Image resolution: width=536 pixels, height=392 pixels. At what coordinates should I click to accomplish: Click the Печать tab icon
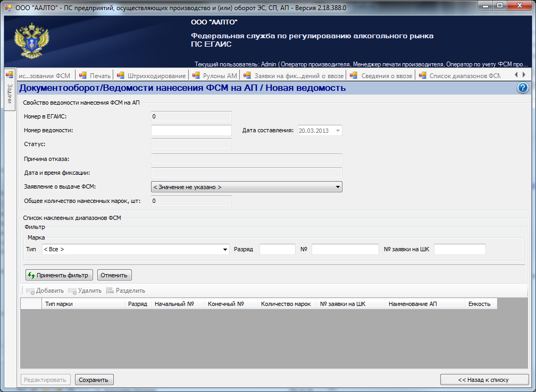83,75
